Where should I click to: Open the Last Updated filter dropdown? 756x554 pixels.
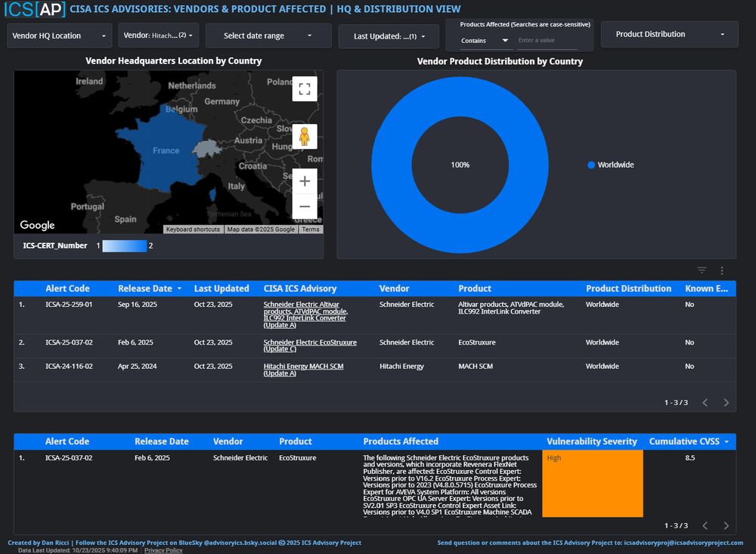tap(389, 36)
